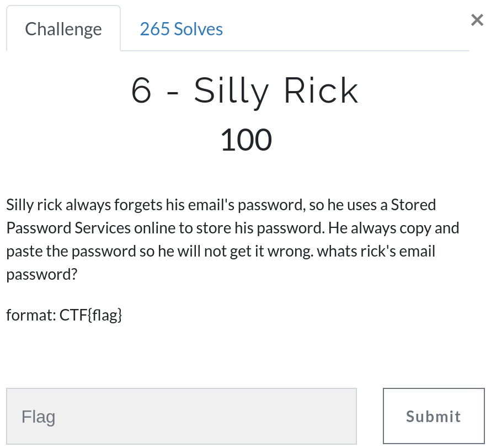Click the phrase "whats rick's email"
This screenshot has width=491, height=448.
(x=374, y=252)
